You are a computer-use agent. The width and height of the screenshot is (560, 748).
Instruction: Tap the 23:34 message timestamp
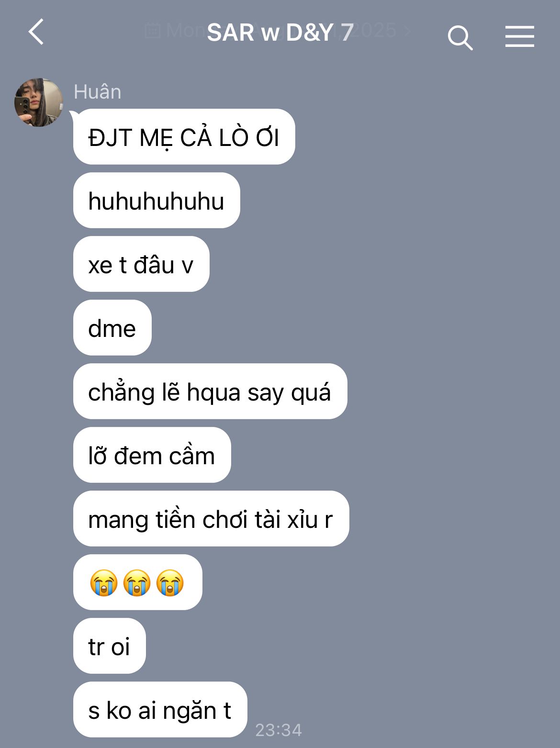[x=279, y=730]
